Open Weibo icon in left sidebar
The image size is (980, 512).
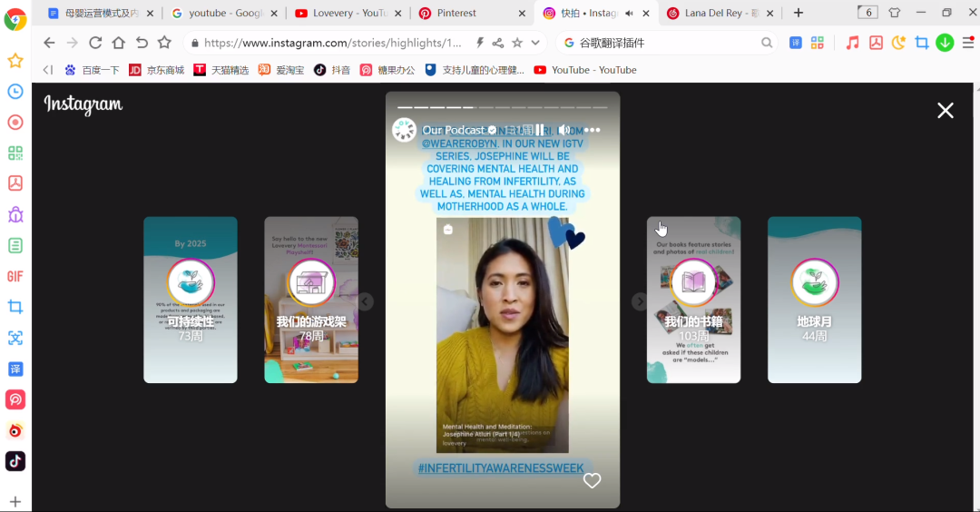coord(15,430)
